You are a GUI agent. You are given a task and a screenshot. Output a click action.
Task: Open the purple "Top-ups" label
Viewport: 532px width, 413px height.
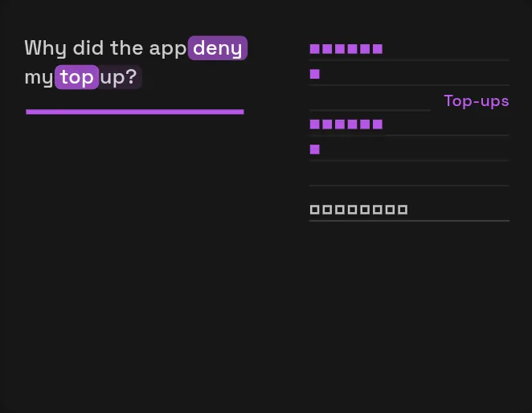[477, 100]
